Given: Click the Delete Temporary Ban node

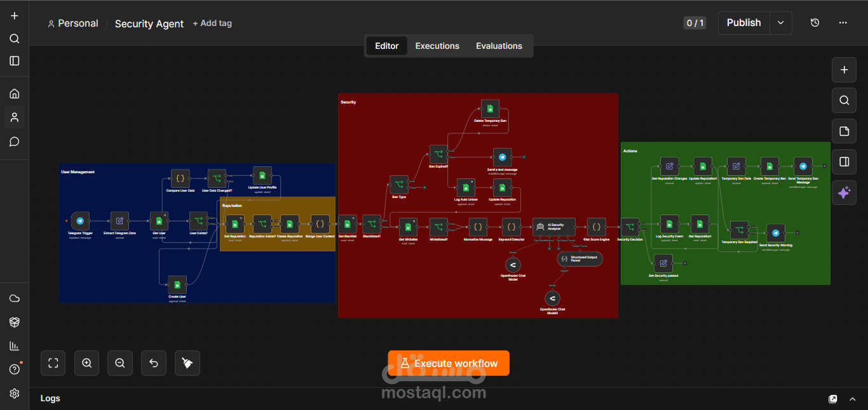Looking at the screenshot, I should [490, 109].
